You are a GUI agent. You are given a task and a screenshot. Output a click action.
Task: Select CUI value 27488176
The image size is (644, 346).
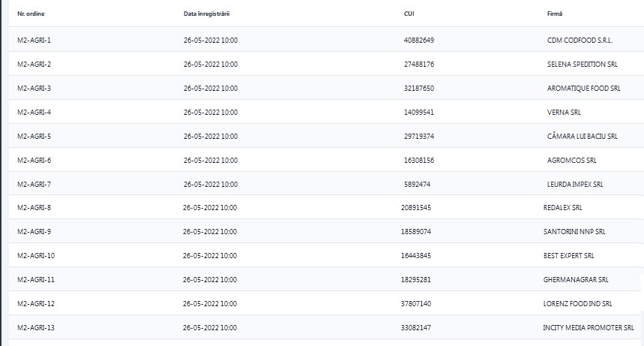[x=418, y=64]
